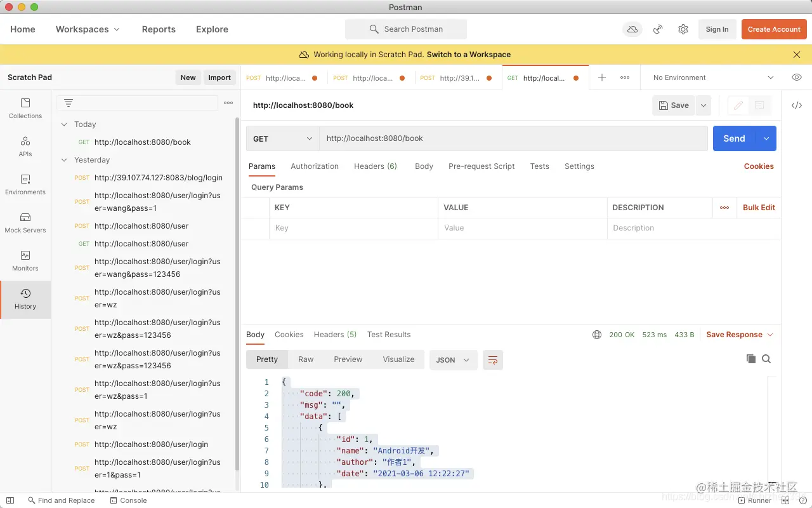Open the Console in status bar
The width and height of the screenshot is (812, 508).
coord(128,500)
